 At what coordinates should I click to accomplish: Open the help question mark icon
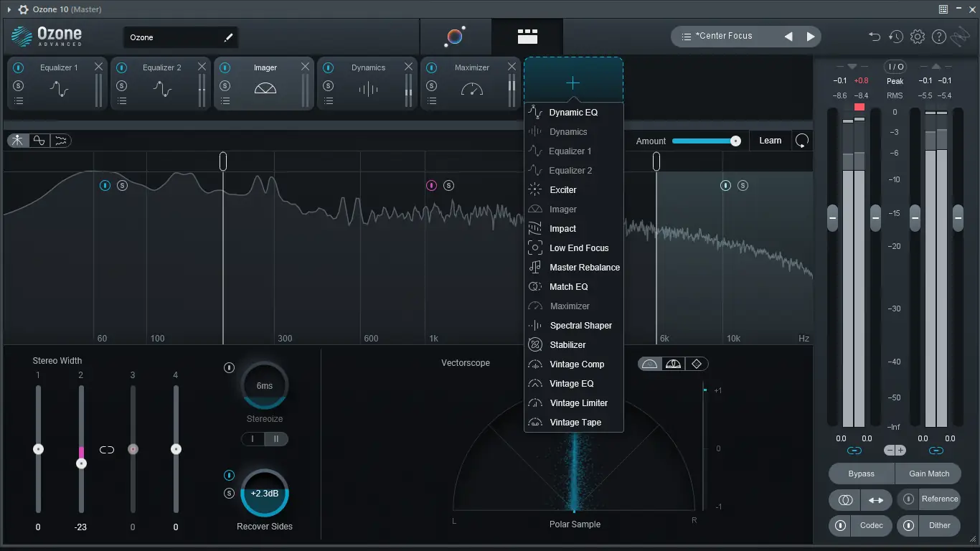coord(939,37)
